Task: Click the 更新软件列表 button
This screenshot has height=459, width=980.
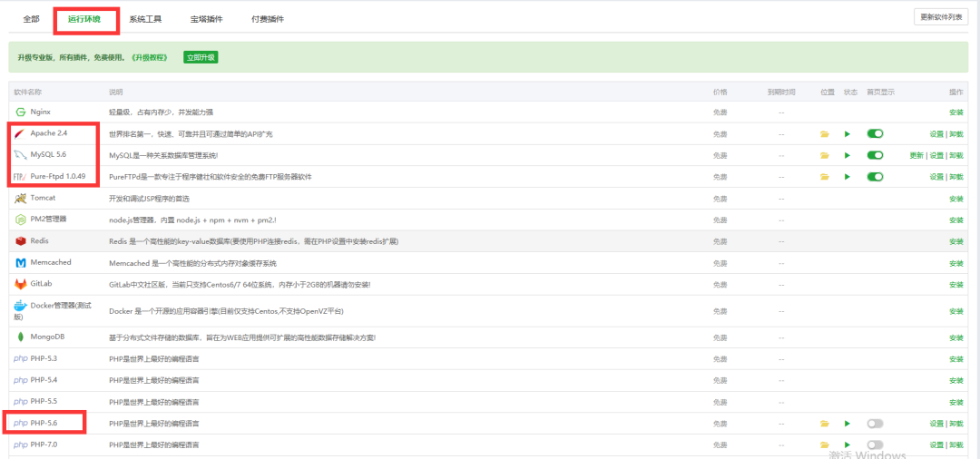Action: pyautogui.click(x=941, y=17)
